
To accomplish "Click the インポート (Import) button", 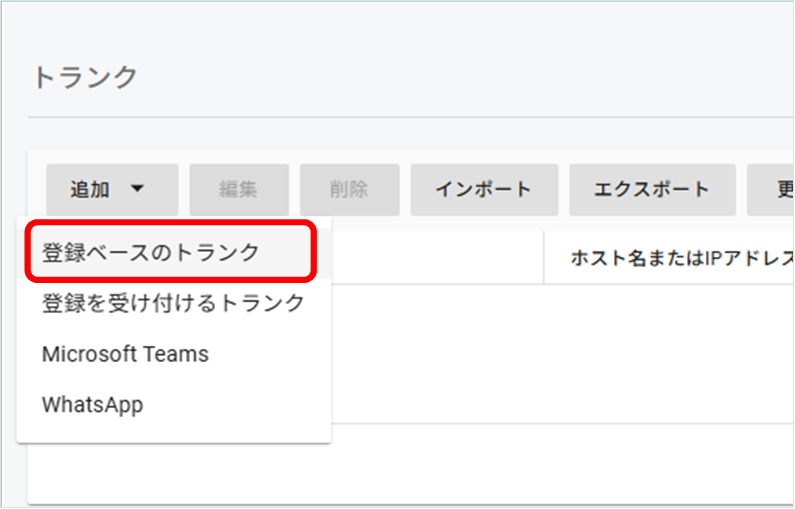I will point(484,190).
